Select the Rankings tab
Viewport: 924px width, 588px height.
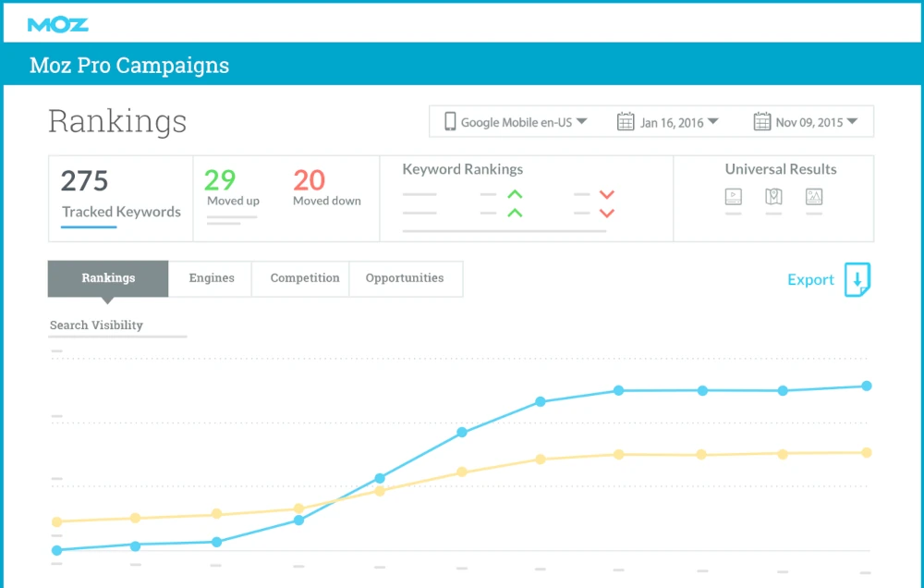click(x=108, y=278)
